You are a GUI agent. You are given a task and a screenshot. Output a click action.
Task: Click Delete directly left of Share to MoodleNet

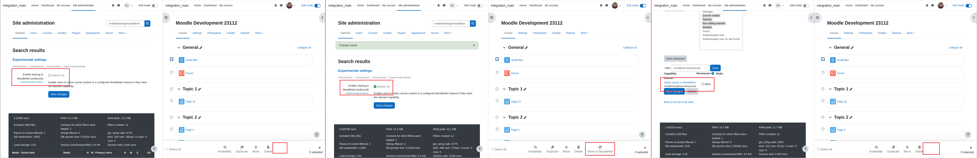(578, 149)
